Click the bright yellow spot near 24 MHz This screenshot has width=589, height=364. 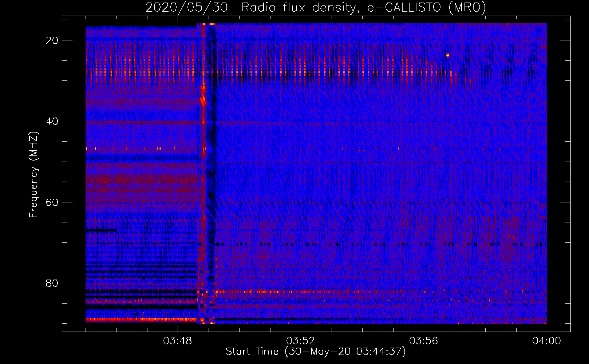click(x=448, y=55)
